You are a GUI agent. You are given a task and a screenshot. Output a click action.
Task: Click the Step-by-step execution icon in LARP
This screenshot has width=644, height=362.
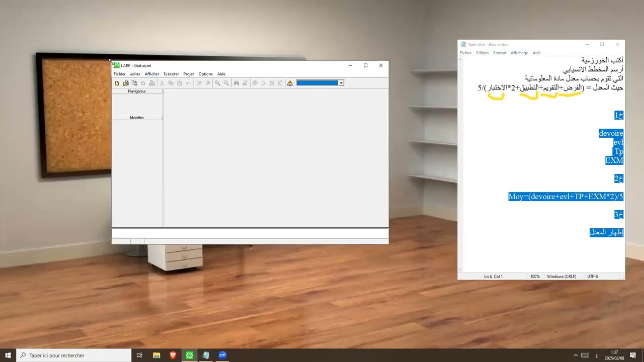[272, 83]
